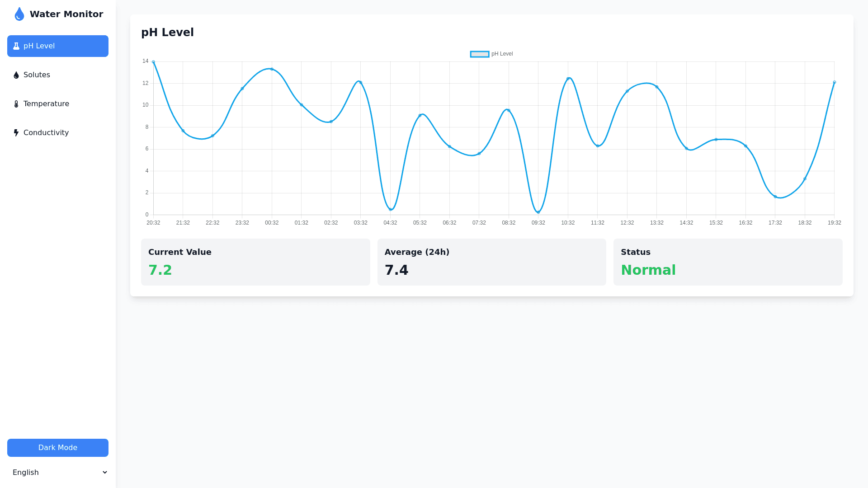Click the lightning bolt Conductivity icon
This screenshot has height=488, width=868.
pos(16,133)
